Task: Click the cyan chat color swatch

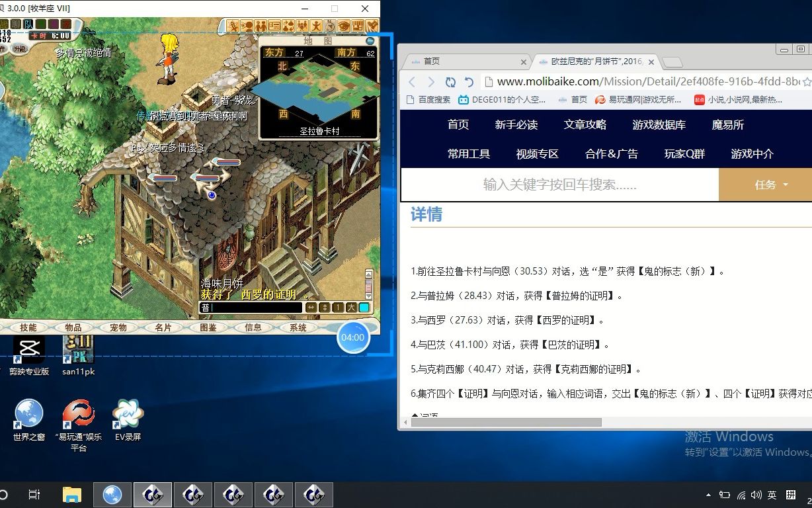Action: [364, 308]
